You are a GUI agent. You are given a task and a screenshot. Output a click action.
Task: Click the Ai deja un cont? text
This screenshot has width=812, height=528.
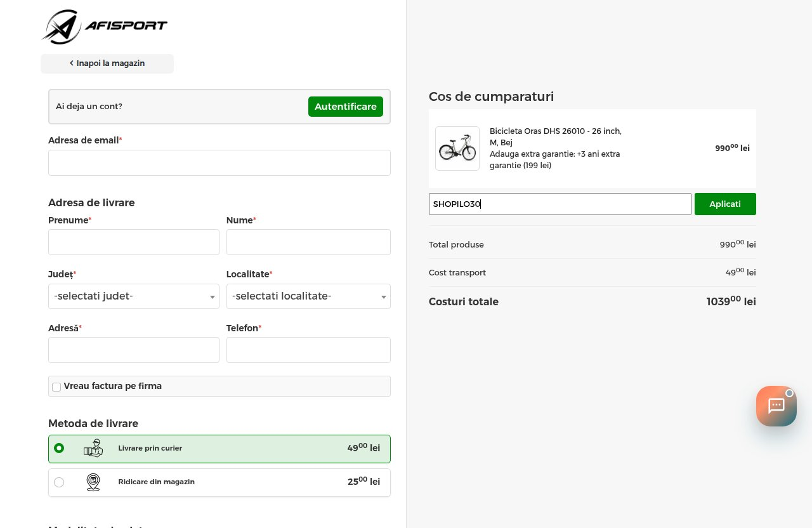coord(89,107)
